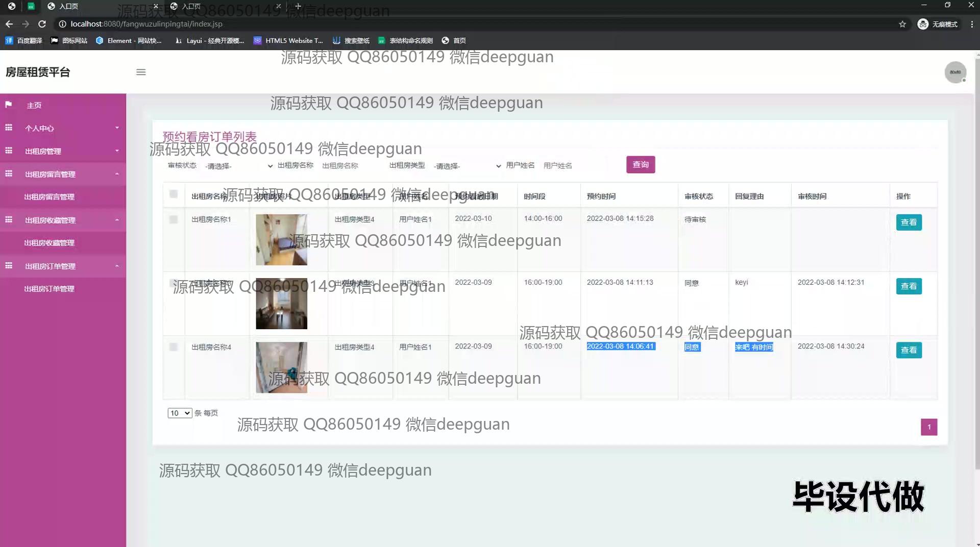Check the select-all checkbox in table header
Image resolution: width=980 pixels, height=547 pixels.
[174, 194]
